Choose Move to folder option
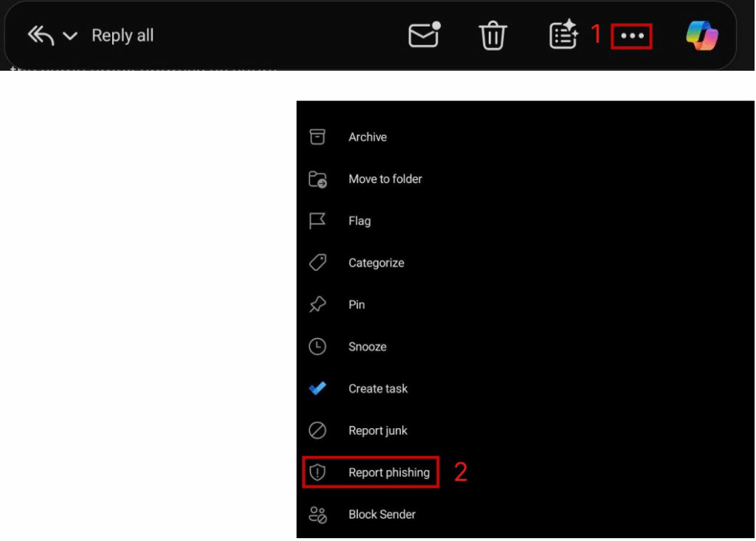 coord(385,179)
